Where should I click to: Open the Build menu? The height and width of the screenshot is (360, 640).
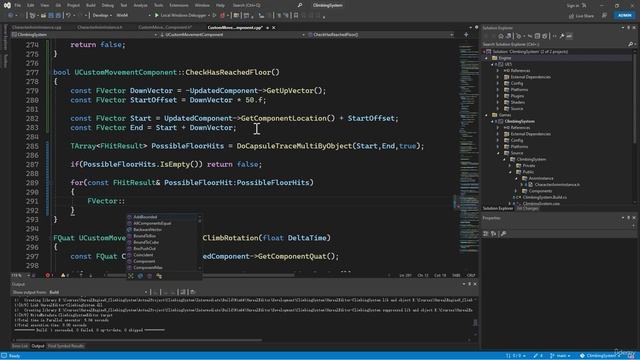coord(91,5)
